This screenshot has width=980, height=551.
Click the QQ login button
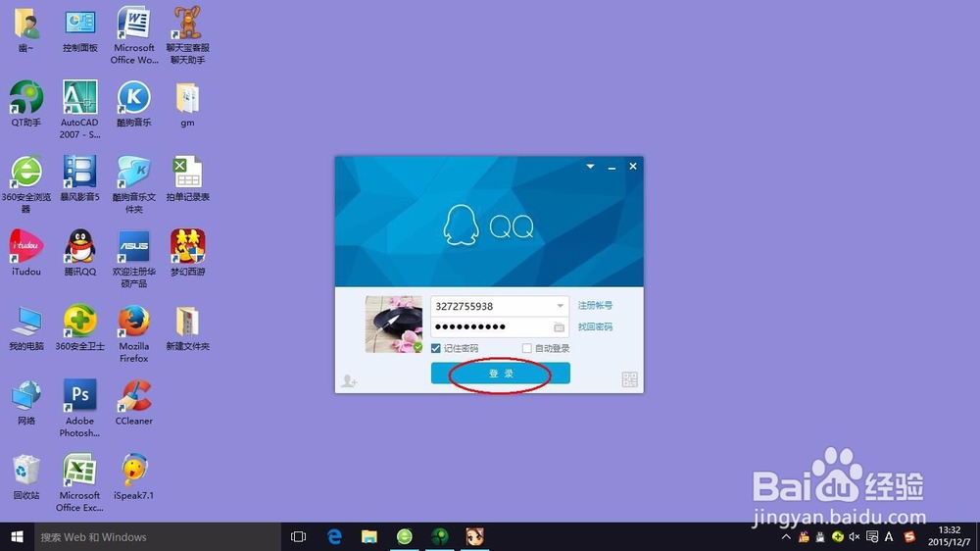coord(500,374)
